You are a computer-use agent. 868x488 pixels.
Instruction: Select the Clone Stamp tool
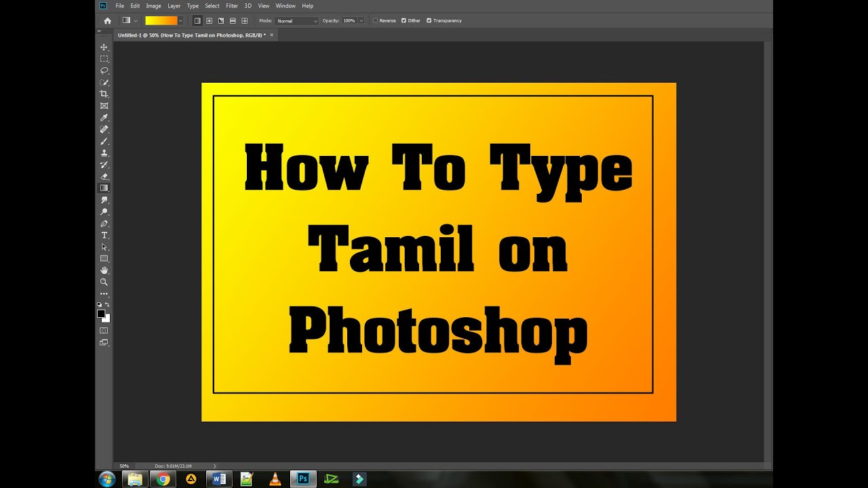coord(104,152)
